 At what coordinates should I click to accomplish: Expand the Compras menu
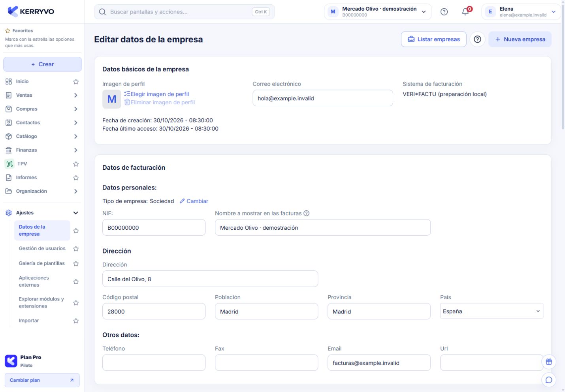point(76,109)
